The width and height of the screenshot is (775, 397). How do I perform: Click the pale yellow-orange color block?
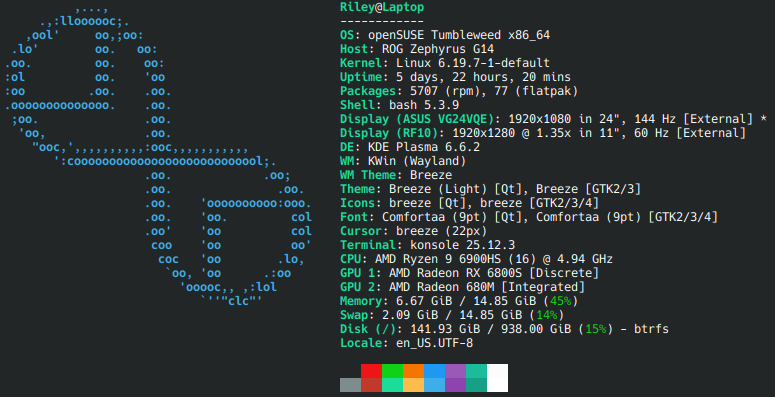coord(413,385)
